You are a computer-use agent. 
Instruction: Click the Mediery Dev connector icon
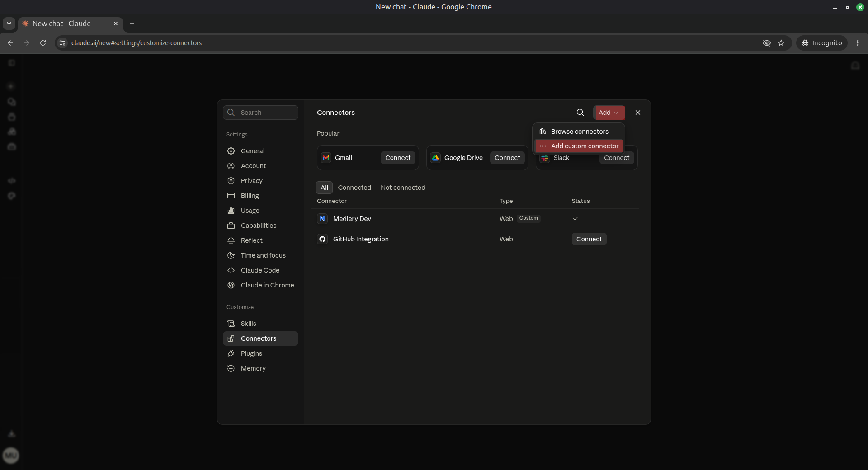[x=322, y=219]
